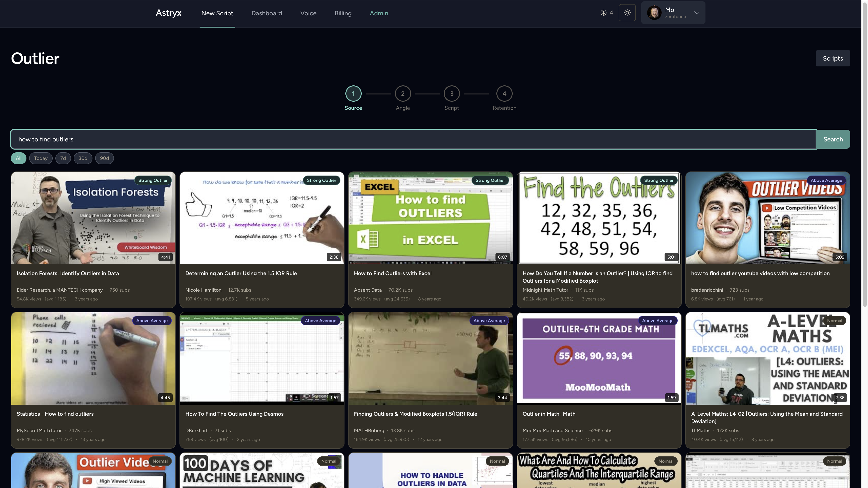
Task: Open the Desmos graph video thumbnail
Action: click(x=262, y=358)
